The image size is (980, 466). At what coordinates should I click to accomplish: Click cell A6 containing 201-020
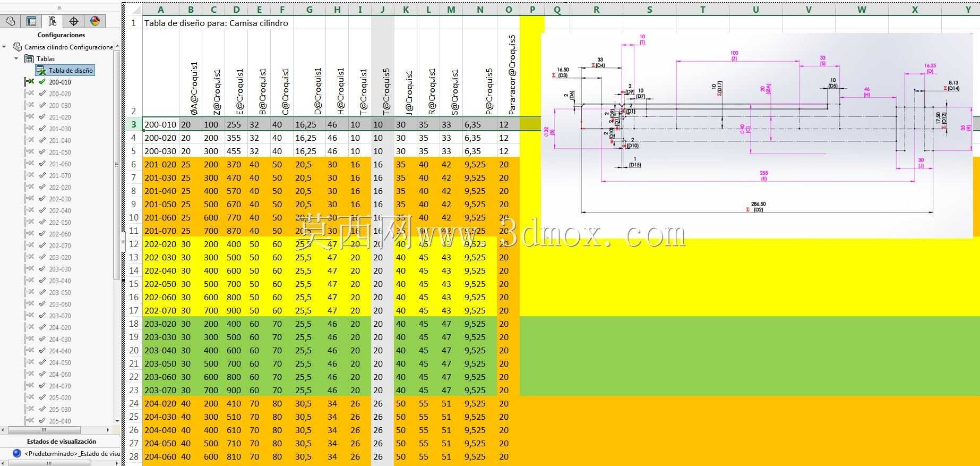pyautogui.click(x=161, y=164)
